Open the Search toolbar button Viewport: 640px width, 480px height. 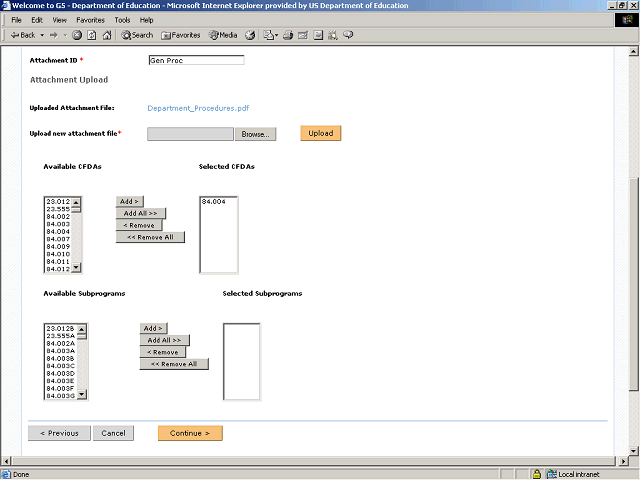[138, 35]
